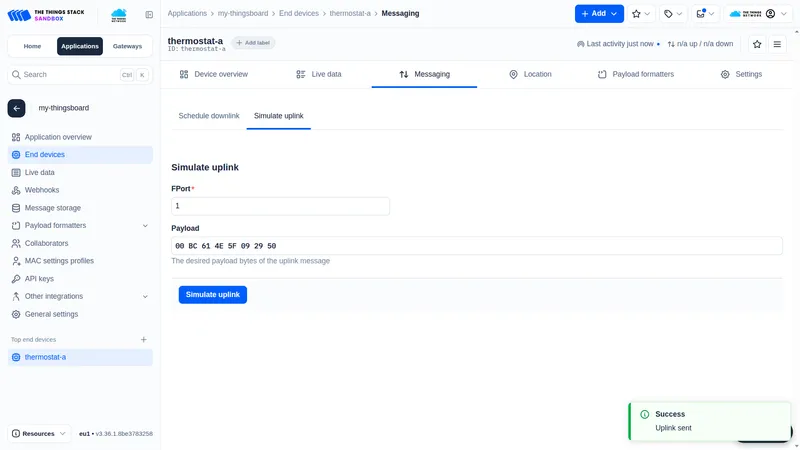Click in the FPort input field
Screen dimensions: 800x450
[x=280, y=206]
